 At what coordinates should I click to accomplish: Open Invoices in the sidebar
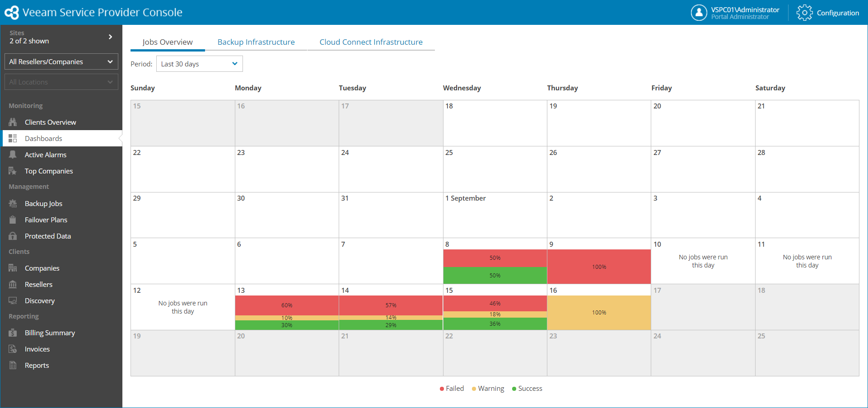(37, 349)
